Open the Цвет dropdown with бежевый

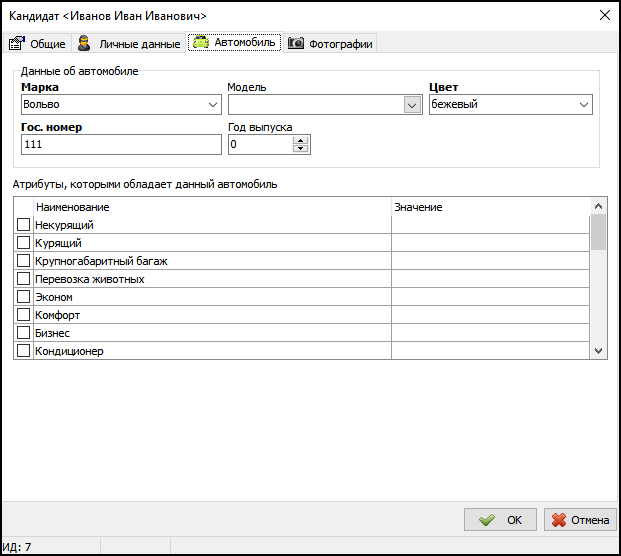[x=584, y=105]
